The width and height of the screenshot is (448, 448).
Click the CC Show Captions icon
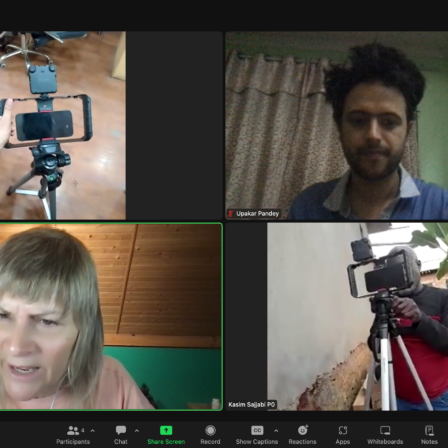(257, 430)
